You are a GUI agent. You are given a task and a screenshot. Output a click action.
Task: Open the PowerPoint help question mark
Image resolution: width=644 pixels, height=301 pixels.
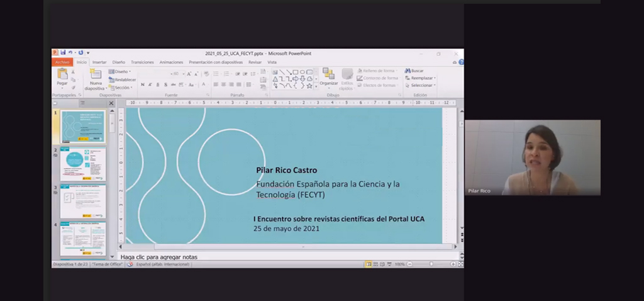461,62
